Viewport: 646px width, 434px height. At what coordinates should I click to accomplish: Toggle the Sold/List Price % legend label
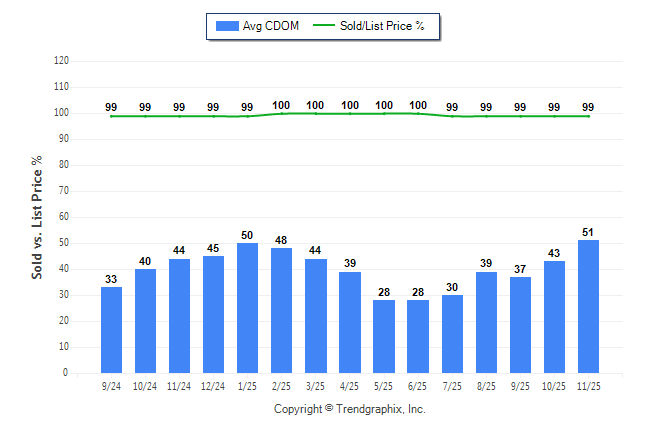point(384,26)
